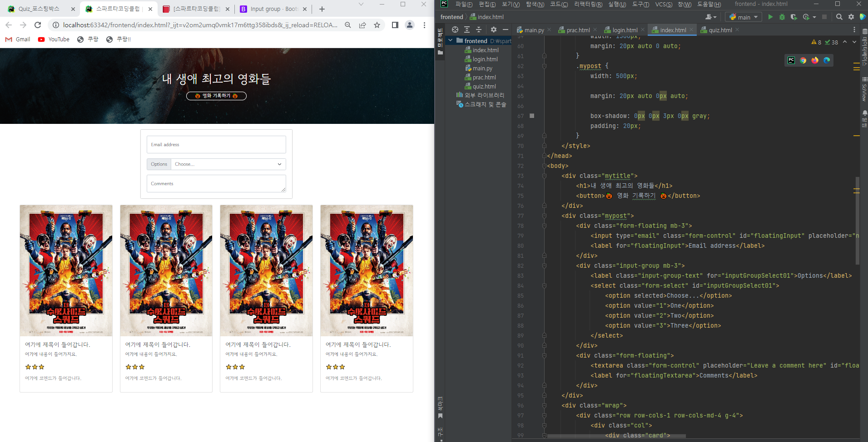Switch to quiz.html editor tab
This screenshot has width=868, height=442.
(720, 30)
